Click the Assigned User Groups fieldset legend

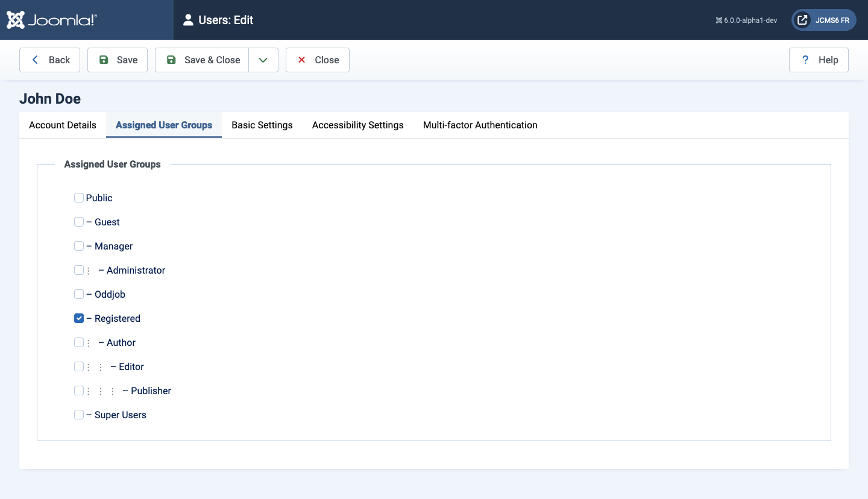click(x=113, y=164)
